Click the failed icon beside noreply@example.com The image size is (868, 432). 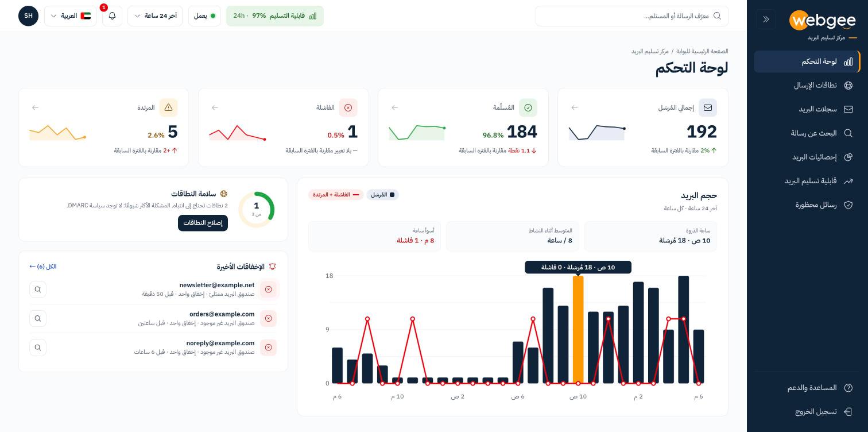click(x=268, y=348)
